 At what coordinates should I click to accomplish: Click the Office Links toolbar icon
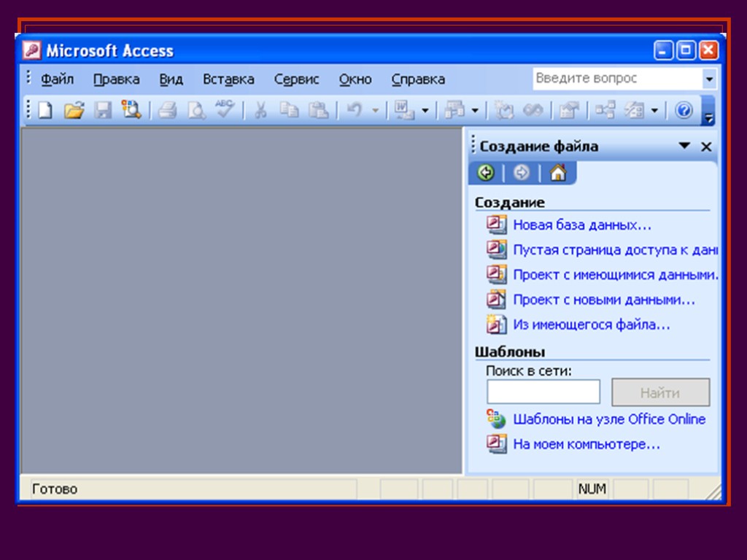coord(404,111)
